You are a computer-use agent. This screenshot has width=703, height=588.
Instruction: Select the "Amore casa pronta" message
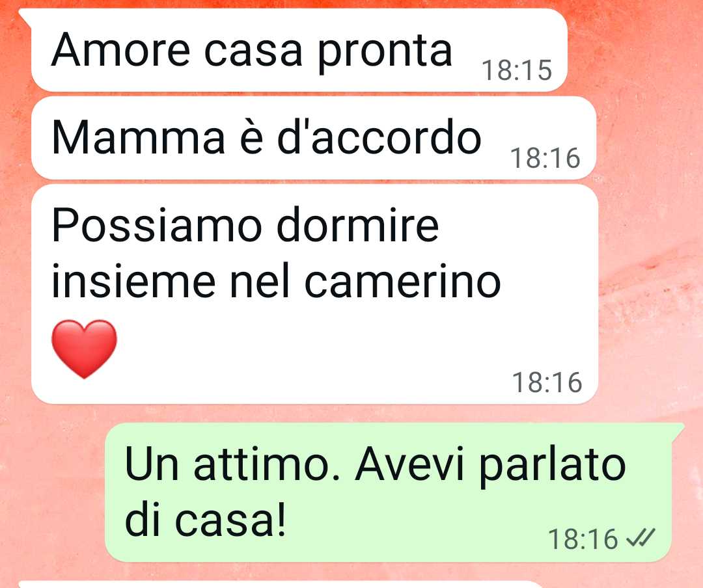click(299, 49)
